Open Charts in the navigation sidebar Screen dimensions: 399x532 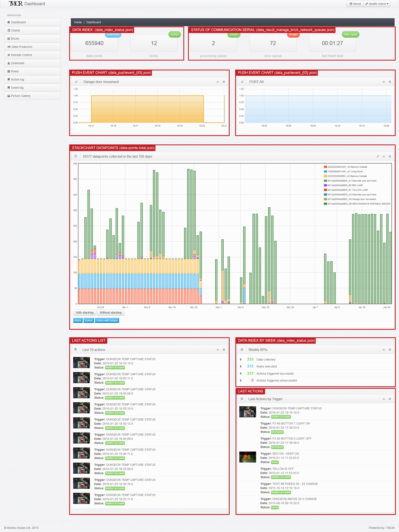(32, 30)
